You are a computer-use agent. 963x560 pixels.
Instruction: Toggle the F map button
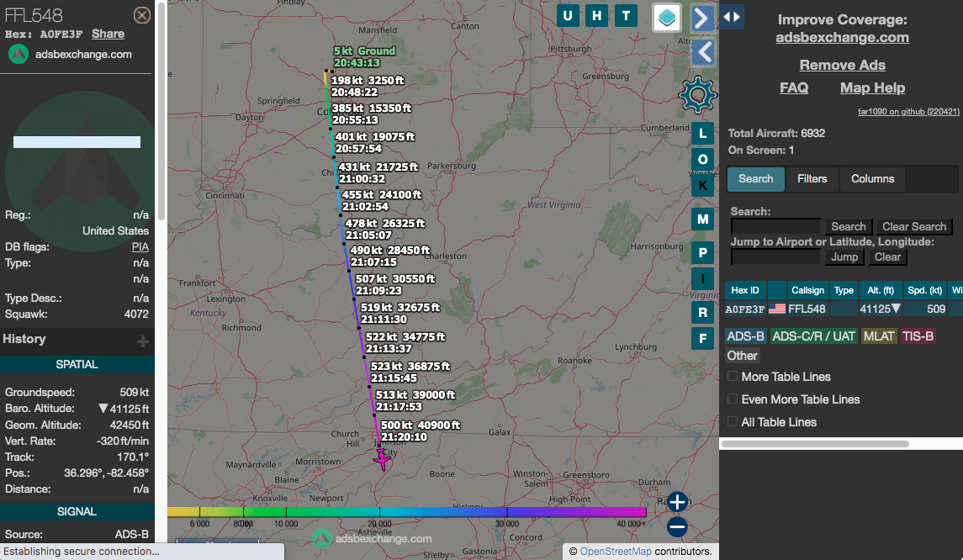tap(702, 338)
